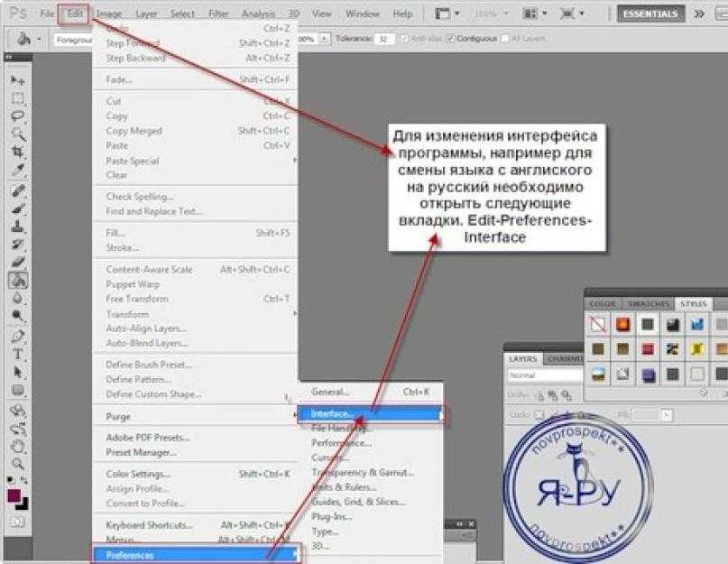Select the Move tool
This screenshot has height=564, width=728.
pyautogui.click(x=18, y=80)
